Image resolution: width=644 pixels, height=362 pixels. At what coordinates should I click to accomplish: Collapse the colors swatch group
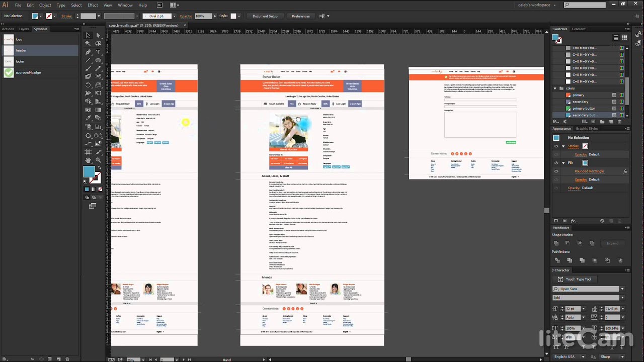coord(555,88)
